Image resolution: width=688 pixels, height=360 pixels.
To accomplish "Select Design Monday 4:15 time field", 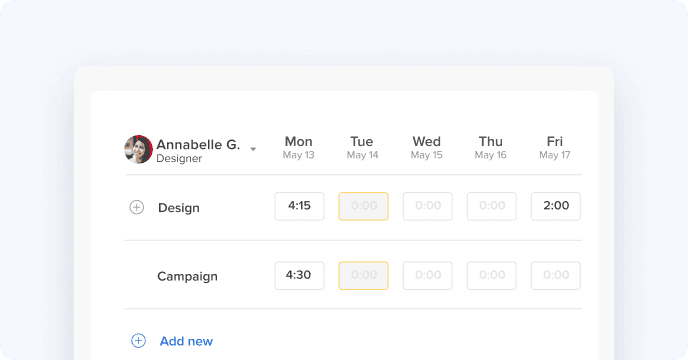I will pos(299,206).
